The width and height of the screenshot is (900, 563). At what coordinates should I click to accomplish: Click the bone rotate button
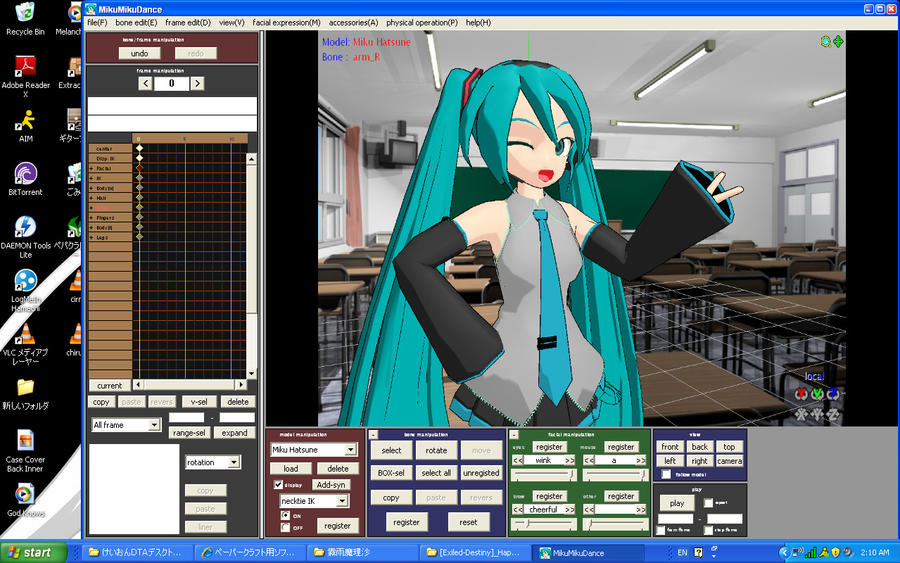coord(436,451)
